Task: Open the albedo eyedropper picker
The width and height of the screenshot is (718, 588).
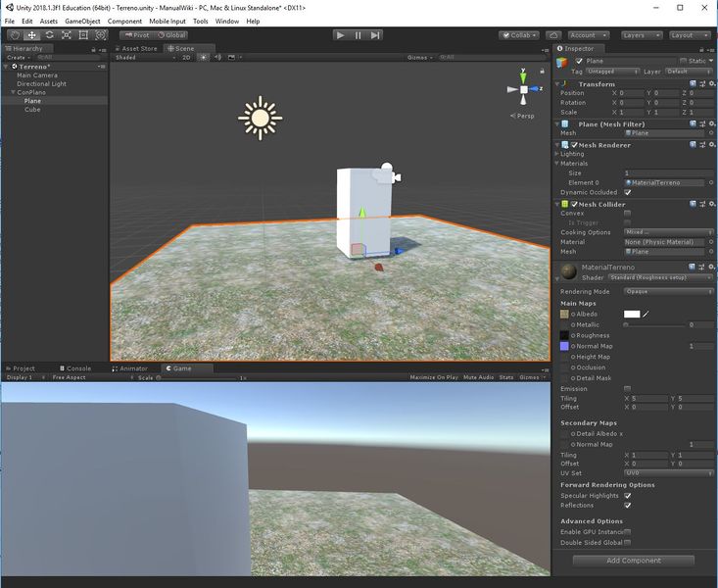Action: tap(646, 314)
